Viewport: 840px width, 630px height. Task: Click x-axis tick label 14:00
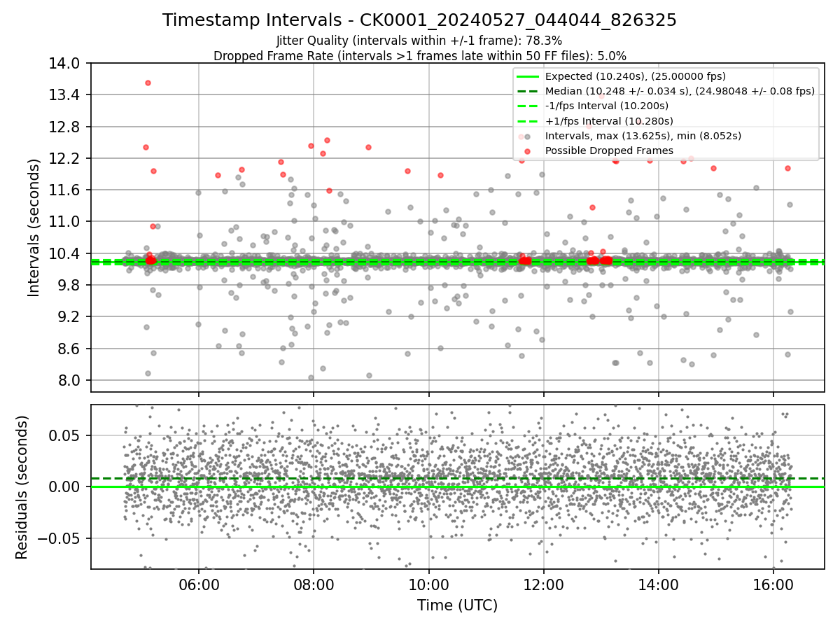(658, 583)
